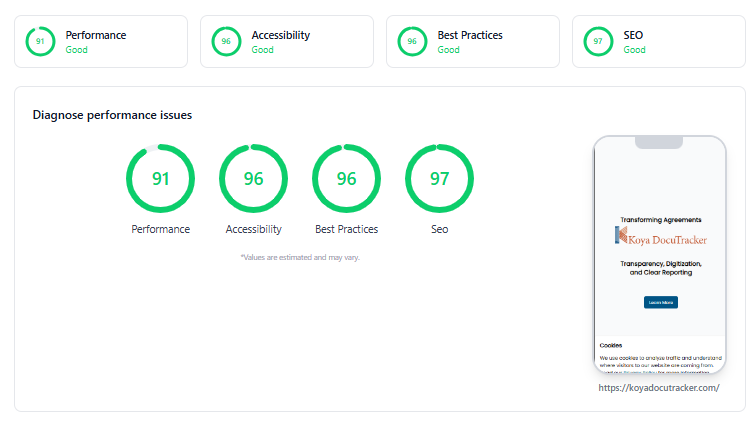Click the small Performance 91 score ring

40,41
